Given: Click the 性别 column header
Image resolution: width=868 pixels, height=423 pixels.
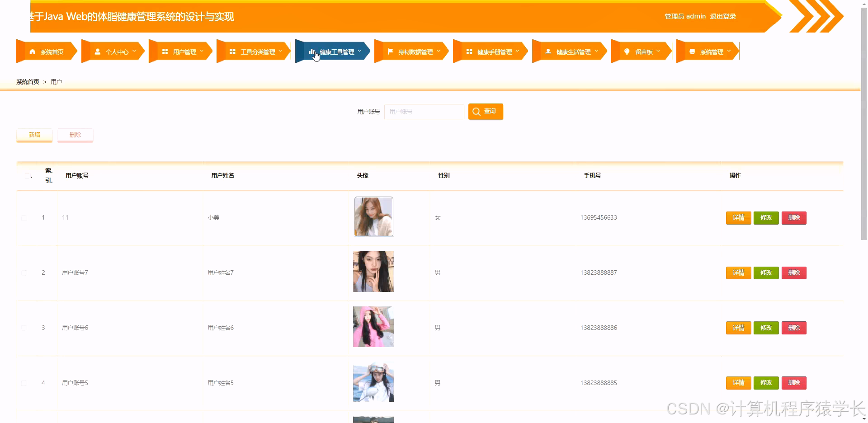Looking at the screenshot, I should [443, 176].
